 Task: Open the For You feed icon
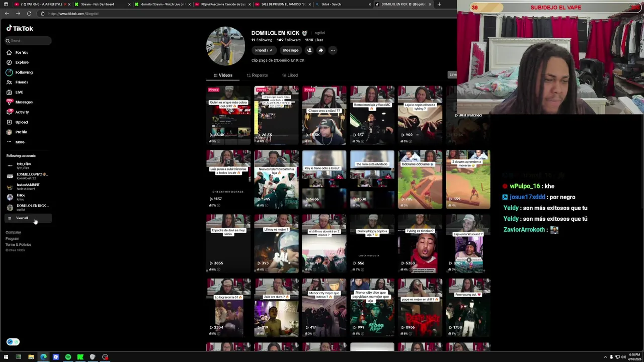click(9, 52)
